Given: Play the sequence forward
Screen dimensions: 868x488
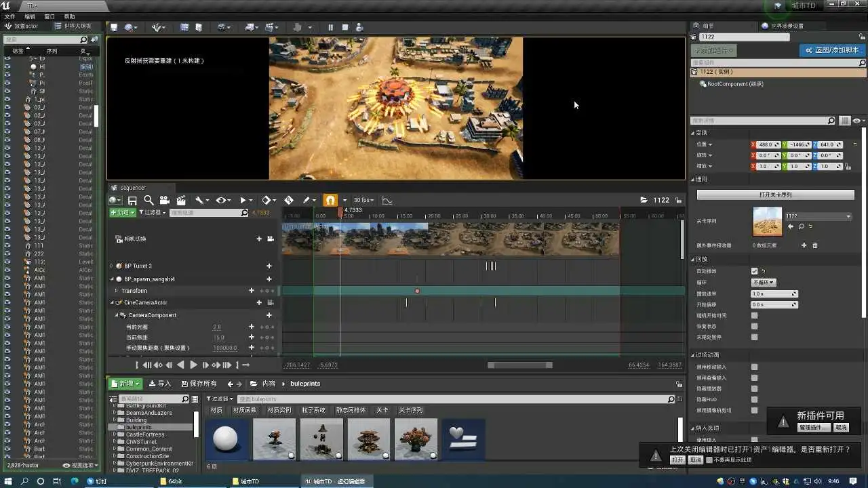Looking at the screenshot, I should coord(193,365).
